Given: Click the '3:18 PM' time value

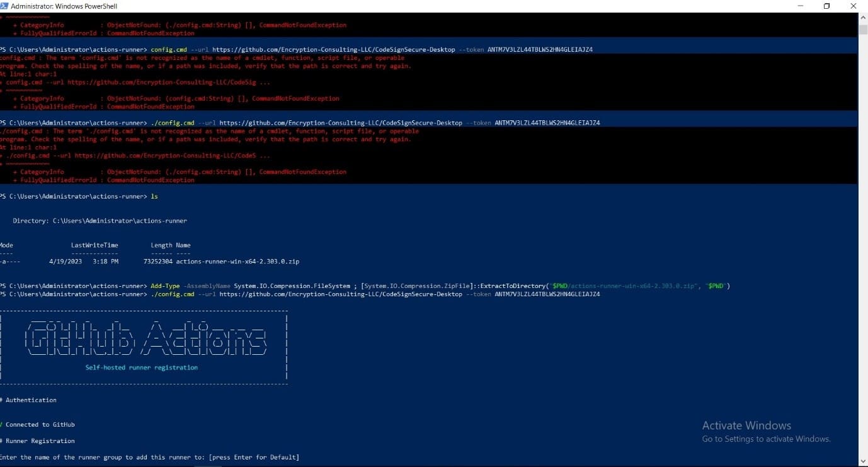Looking at the screenshot, I should click(x=105, y=261).
